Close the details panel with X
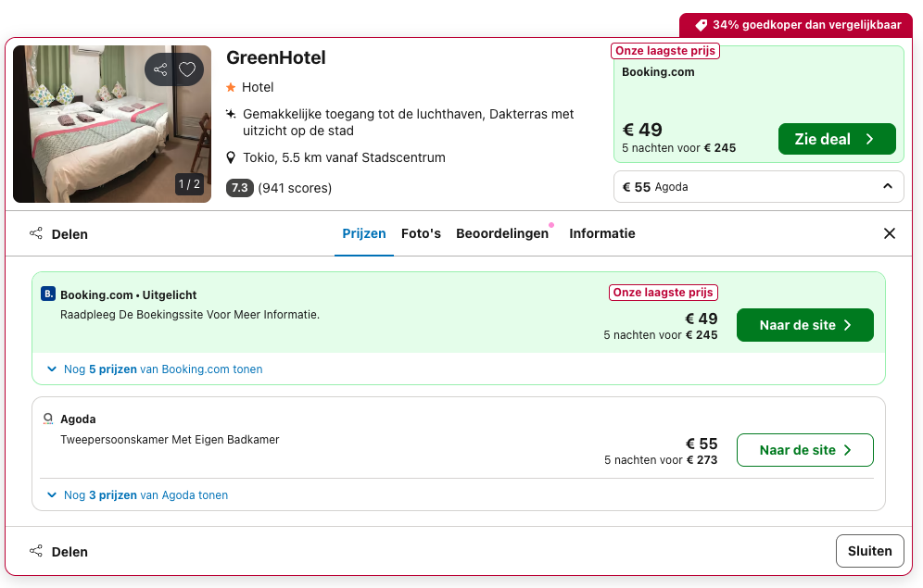 pos(890,233)
